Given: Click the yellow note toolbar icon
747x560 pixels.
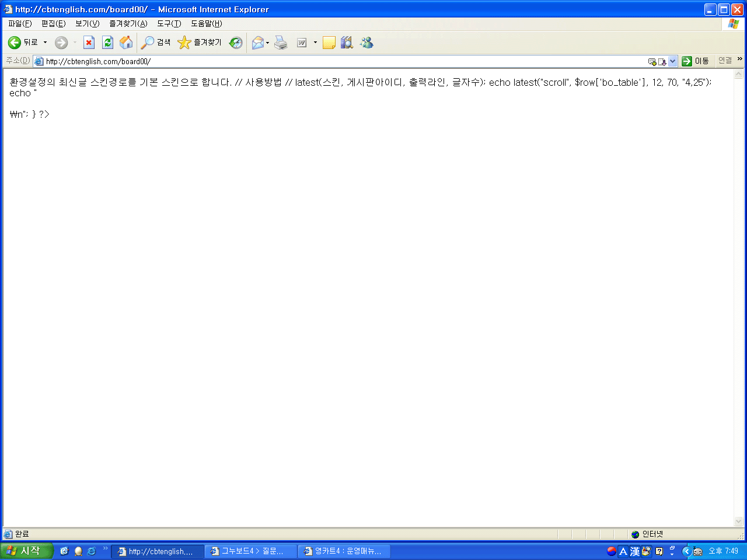Looking at the screenshot, I should pos(329,43).
